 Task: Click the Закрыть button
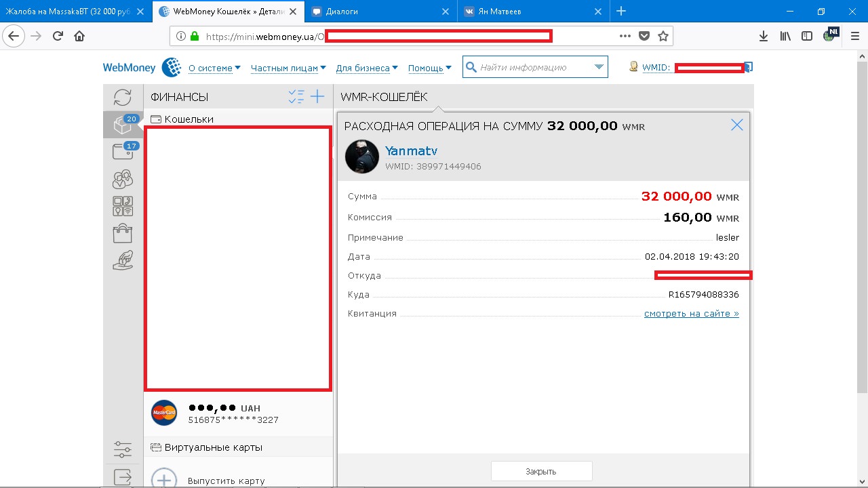pyautogui.click(x=541, y=471)
